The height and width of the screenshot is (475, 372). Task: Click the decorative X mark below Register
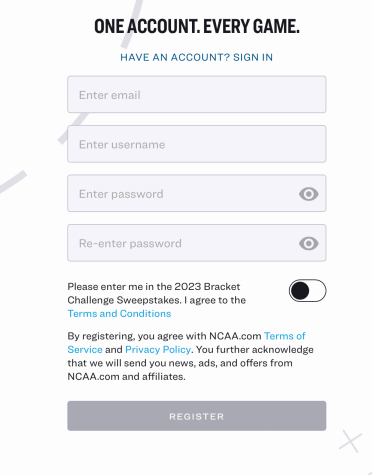[350, 441]
